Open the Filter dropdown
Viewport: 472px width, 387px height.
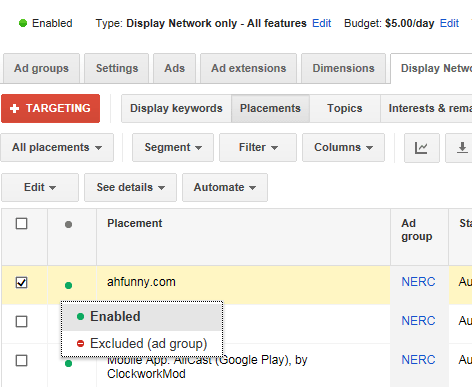pos(258,148)
